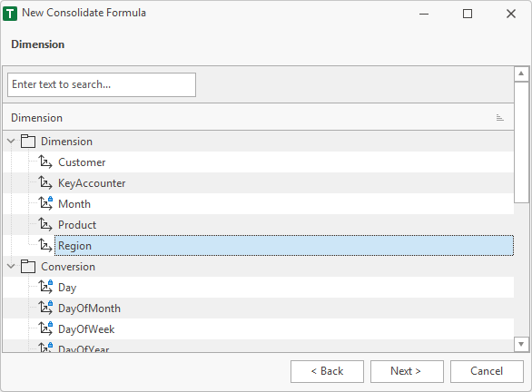Collapse the Conversion folder node

point(11,266)
